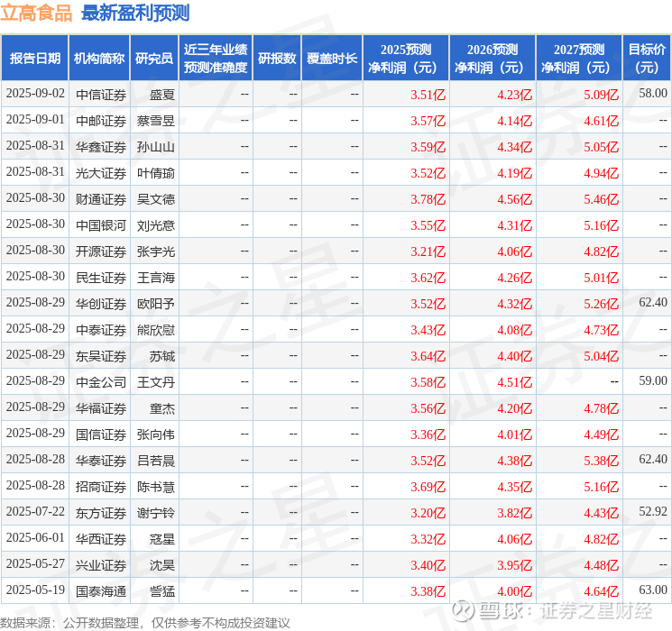Image resolution: width=672 pixels, height=631 pixels.
Task: Click the 财通证券 institution cell
Action: [101, 199]
